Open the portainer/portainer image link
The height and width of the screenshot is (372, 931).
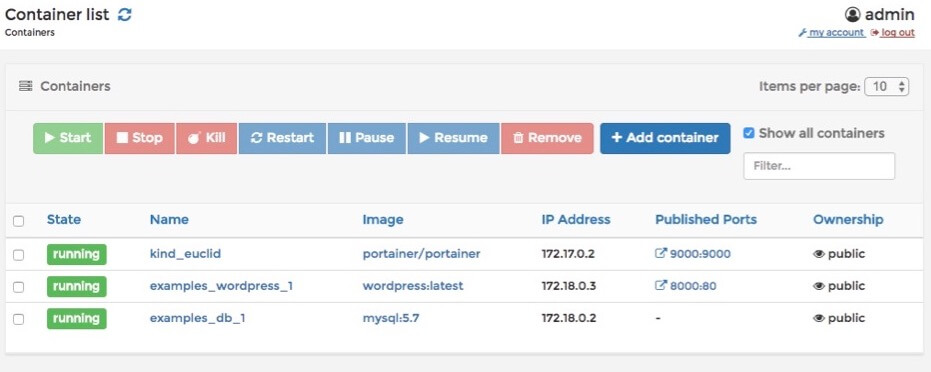coord(422,254)
